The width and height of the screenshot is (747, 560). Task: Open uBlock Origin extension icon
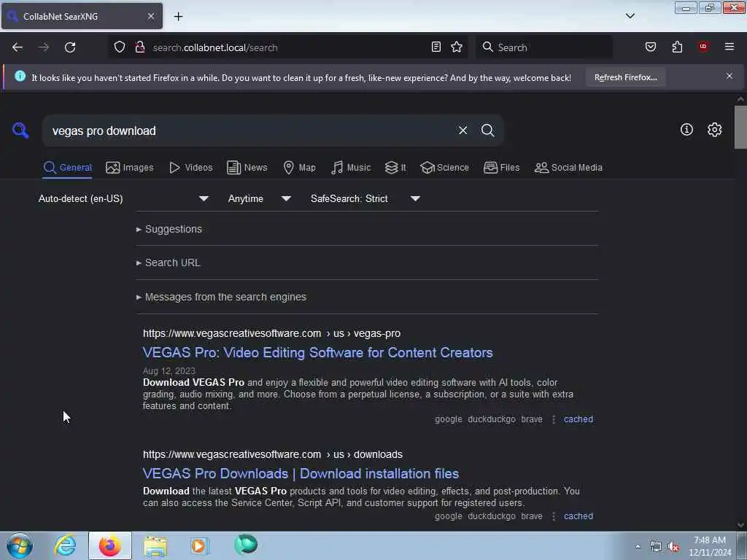[x=703, y=46]
